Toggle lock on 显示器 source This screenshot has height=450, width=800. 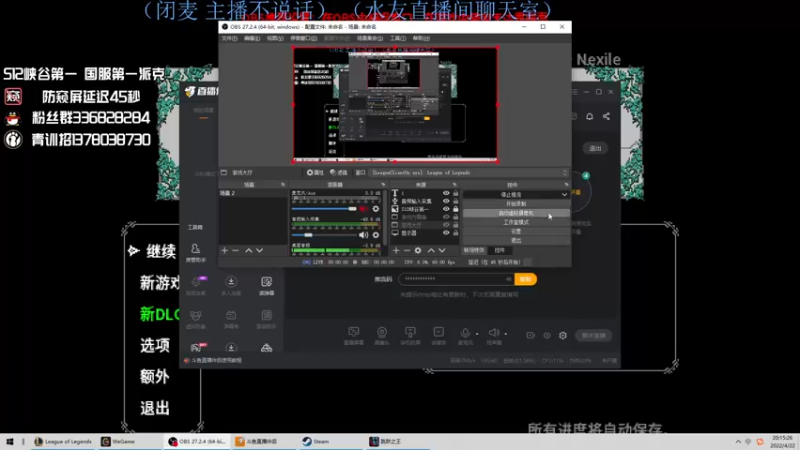point(456,233)
